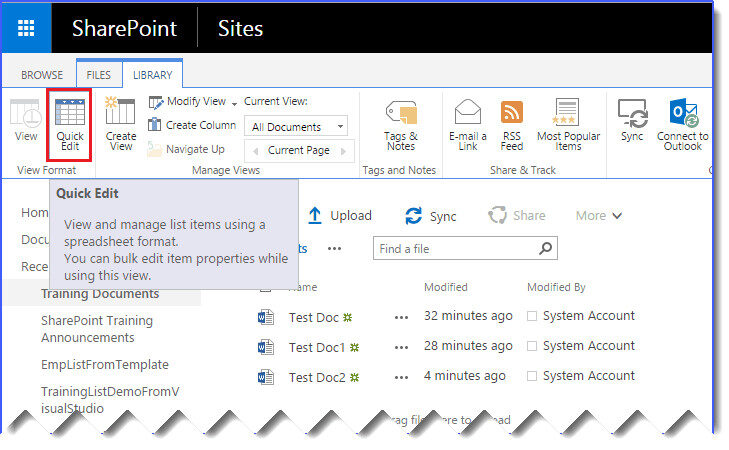Click Sync in the document toolbar
The width and height of the screenshot is (729, 450).
point(431,216)
